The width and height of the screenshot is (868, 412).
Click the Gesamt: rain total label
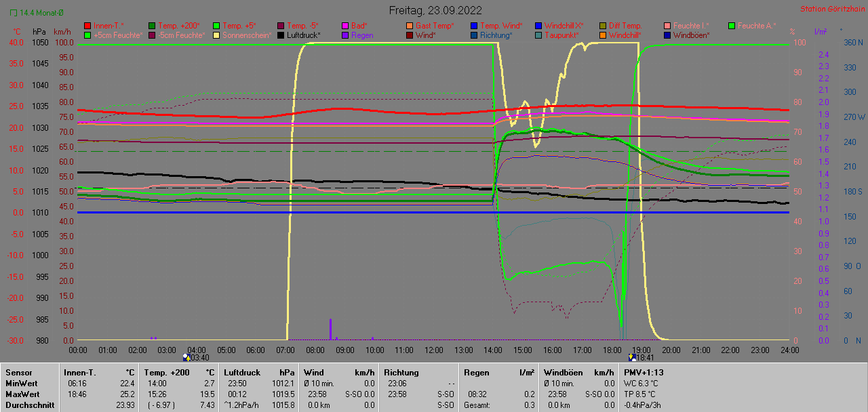pyautogui.click(x=477, y=405)
